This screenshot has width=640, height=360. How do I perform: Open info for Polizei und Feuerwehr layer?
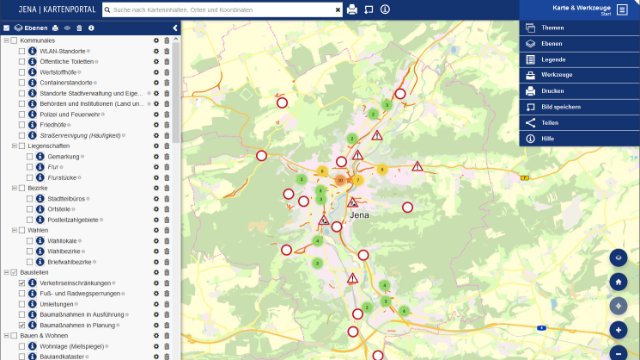(x=32, y=114)
